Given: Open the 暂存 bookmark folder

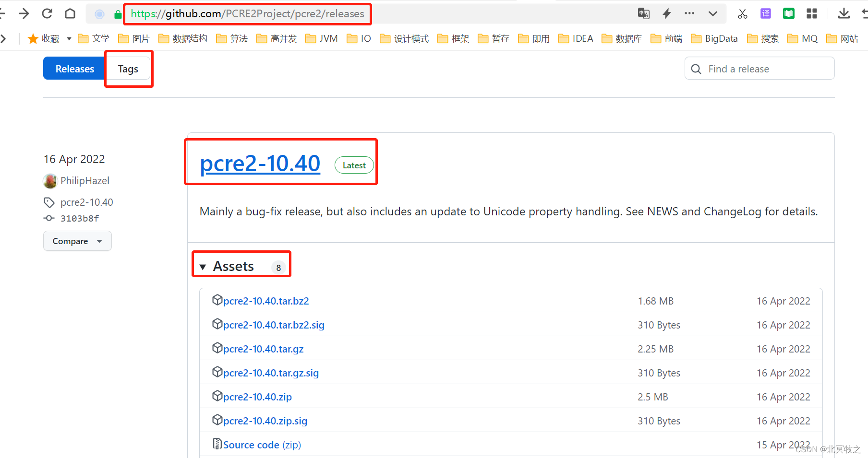Looking at the screenshot, I should tap(494, 38).
